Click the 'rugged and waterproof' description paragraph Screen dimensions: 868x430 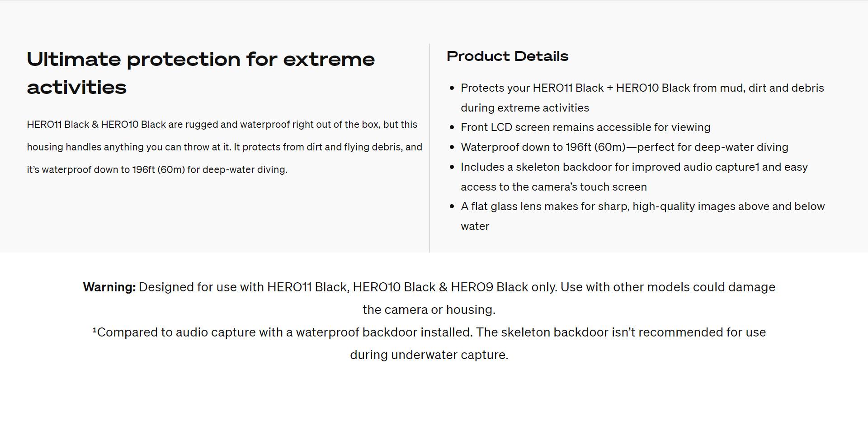(x=225, y=147)
